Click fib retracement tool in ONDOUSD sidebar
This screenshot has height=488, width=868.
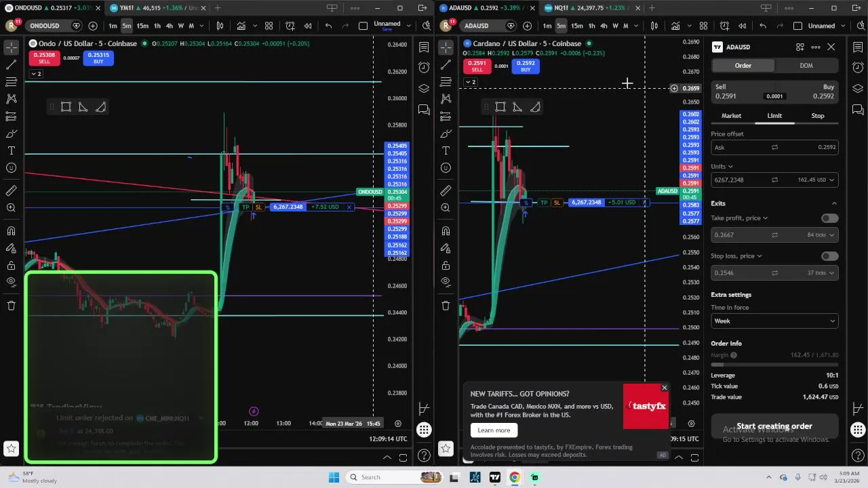[x=11, y=81]
